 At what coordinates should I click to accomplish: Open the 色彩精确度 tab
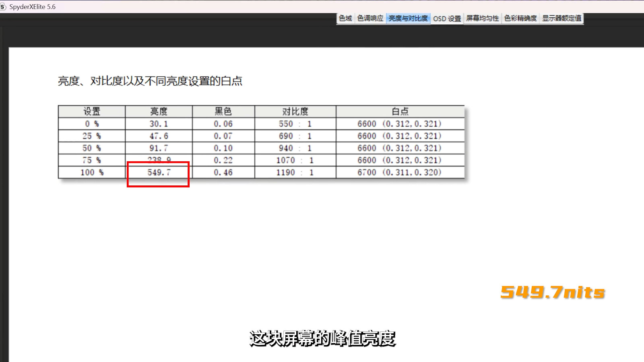coord(520,19)
